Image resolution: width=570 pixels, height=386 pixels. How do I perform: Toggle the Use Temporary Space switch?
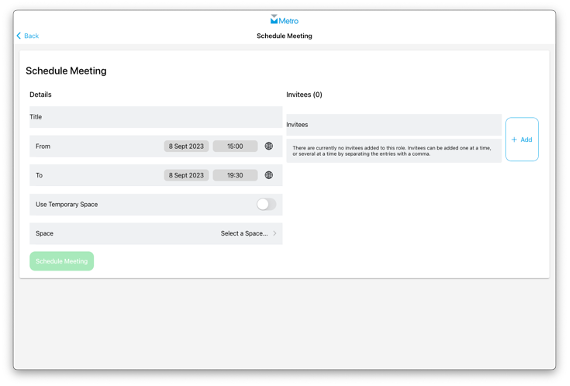pyautogui.click(x=266, y=204)
